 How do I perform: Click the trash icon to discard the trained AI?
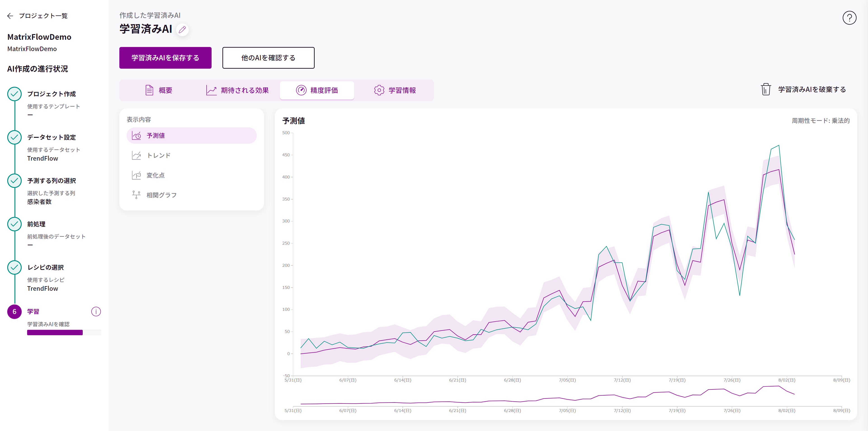[766, 90]
